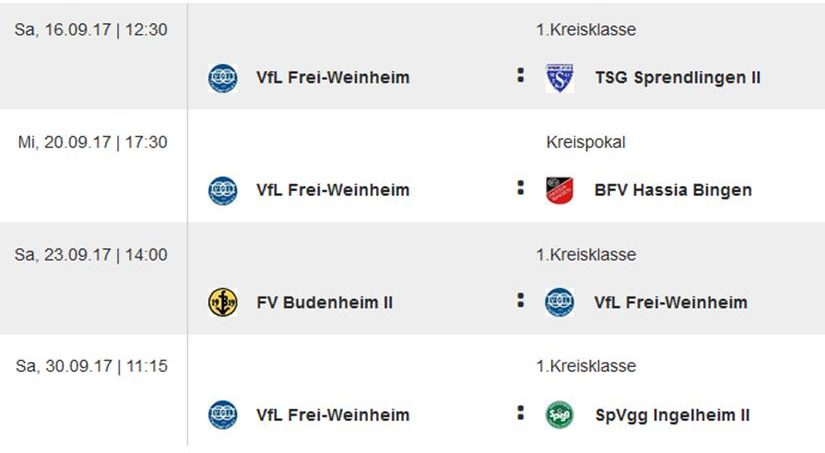Open the BFV Hassia Bingen team link
Screen dimensions: 825x453
(x=673, y=190)
